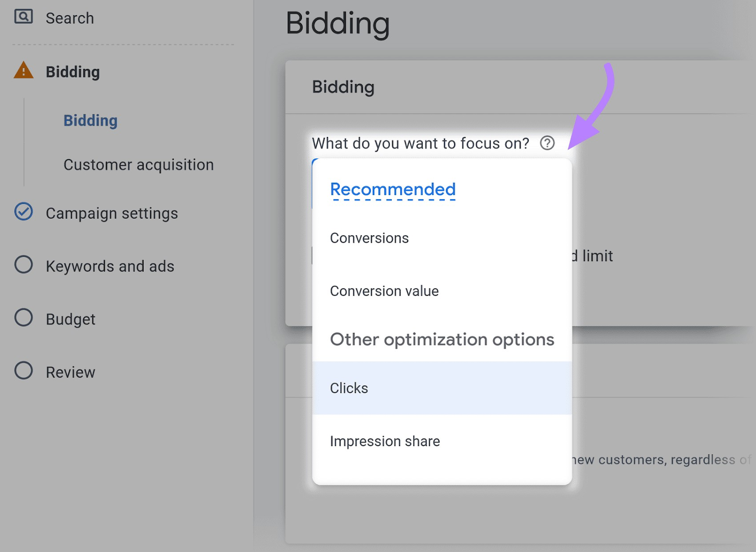Select the Keywords and ads step indicator
Viewport: 756px width, 552px height.
click(x=110, y=266)
